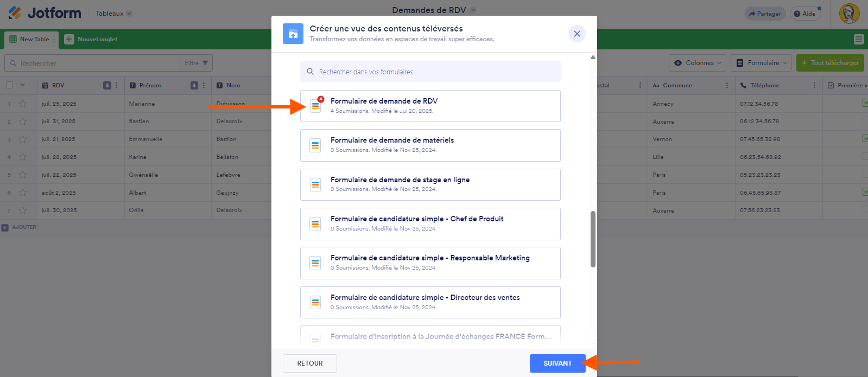Image resolution: width=868 pixels, height=377 pixels.
Task: Tick the select-all rows checkbox
Action: 9,85
